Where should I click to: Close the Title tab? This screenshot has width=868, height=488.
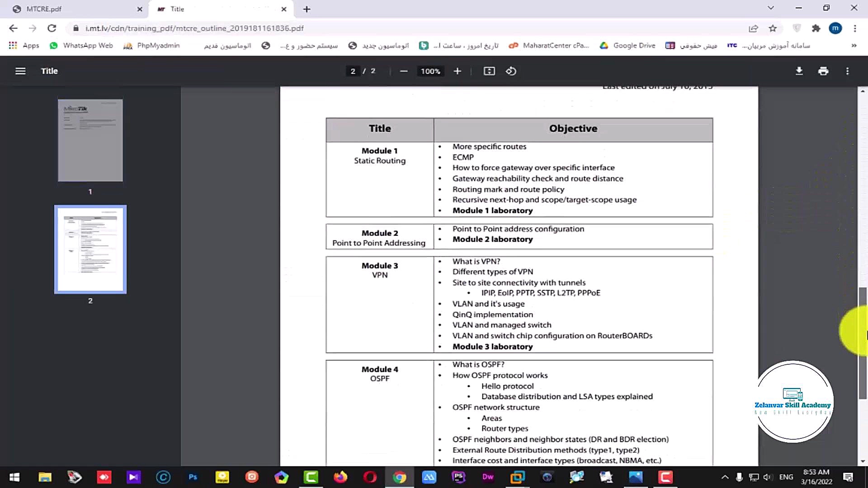pyautogui.click(x=284, y=9)
